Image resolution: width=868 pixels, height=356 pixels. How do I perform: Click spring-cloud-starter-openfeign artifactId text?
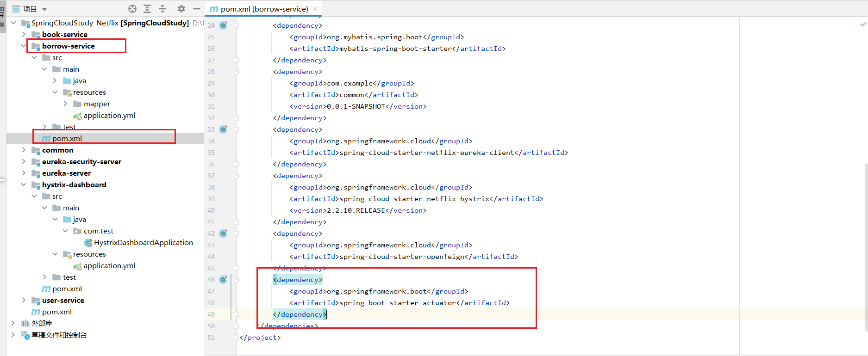click(x=402, y=257)
